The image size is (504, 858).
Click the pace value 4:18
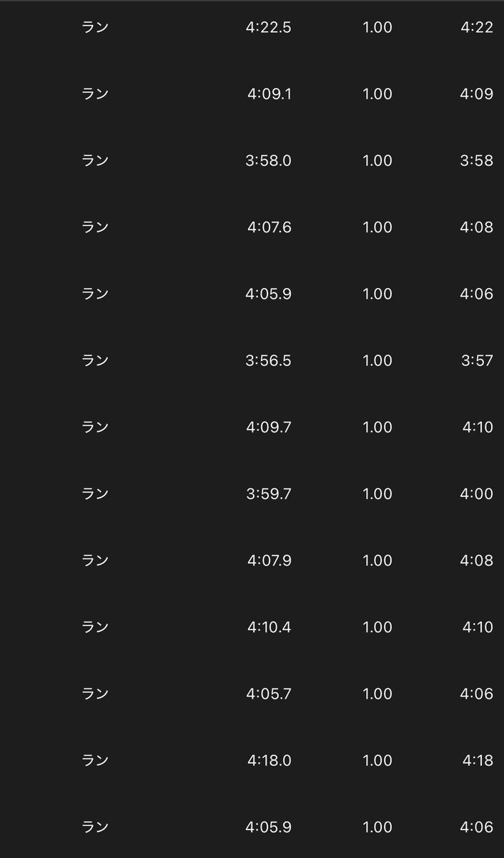478,760
